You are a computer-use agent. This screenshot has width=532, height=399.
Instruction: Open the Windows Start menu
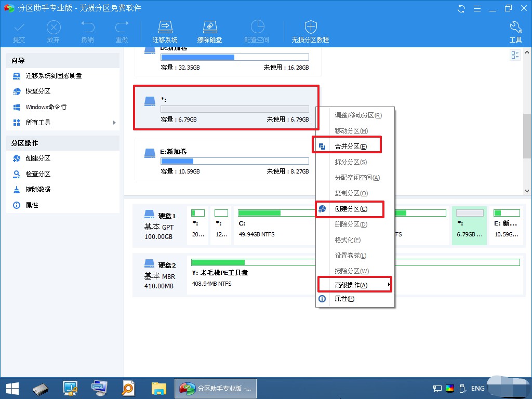coord(12,389)
